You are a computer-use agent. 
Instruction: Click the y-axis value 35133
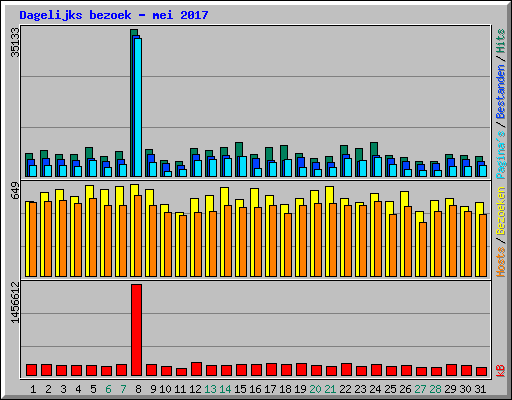click(x=15, y=42)
